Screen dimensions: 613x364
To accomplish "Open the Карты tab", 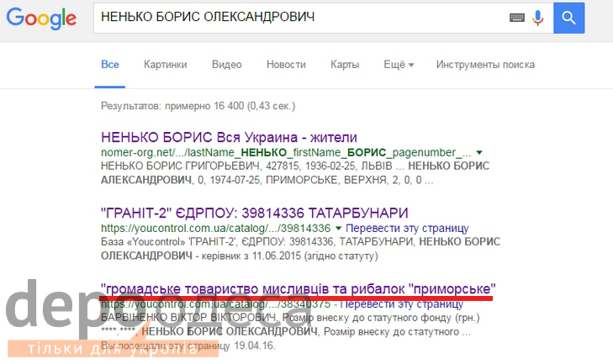I will (345, 65).
